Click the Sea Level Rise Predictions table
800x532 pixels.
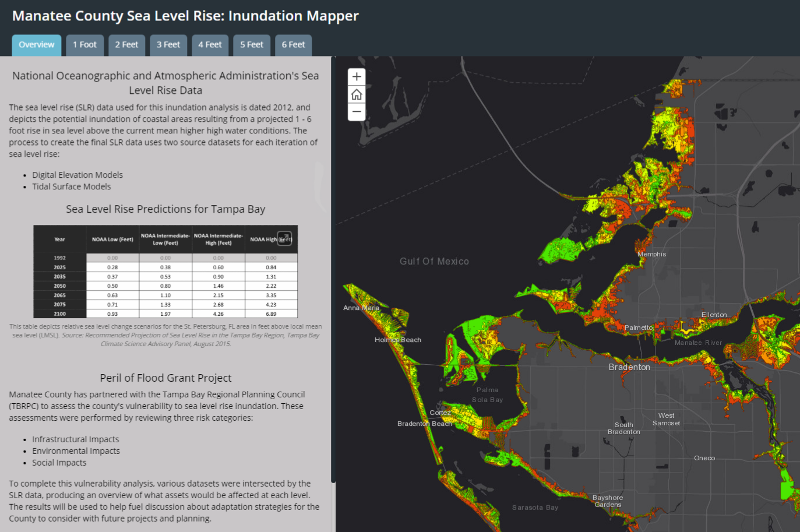(165, 271)
